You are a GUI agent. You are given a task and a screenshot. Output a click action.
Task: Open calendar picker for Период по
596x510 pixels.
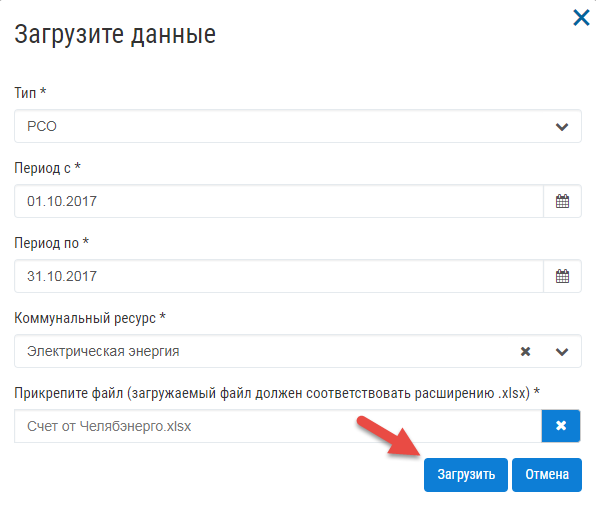562,276
